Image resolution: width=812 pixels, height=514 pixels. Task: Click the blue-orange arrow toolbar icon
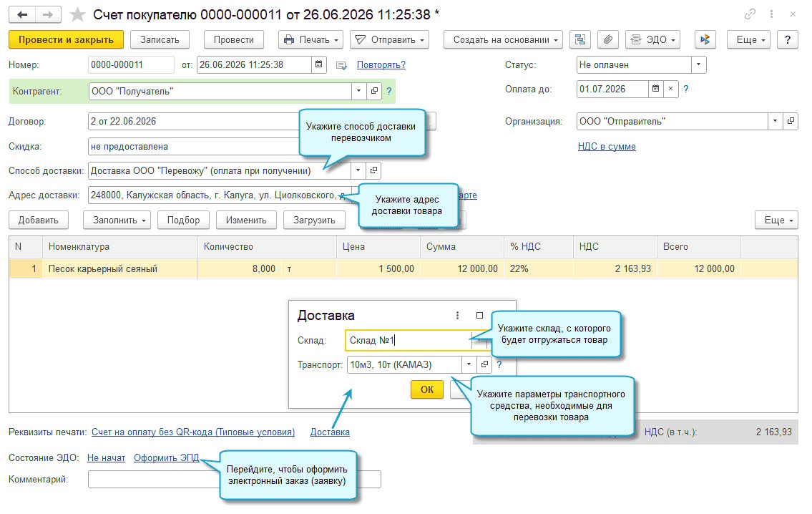pyautogui.click(x=705, y=40)
